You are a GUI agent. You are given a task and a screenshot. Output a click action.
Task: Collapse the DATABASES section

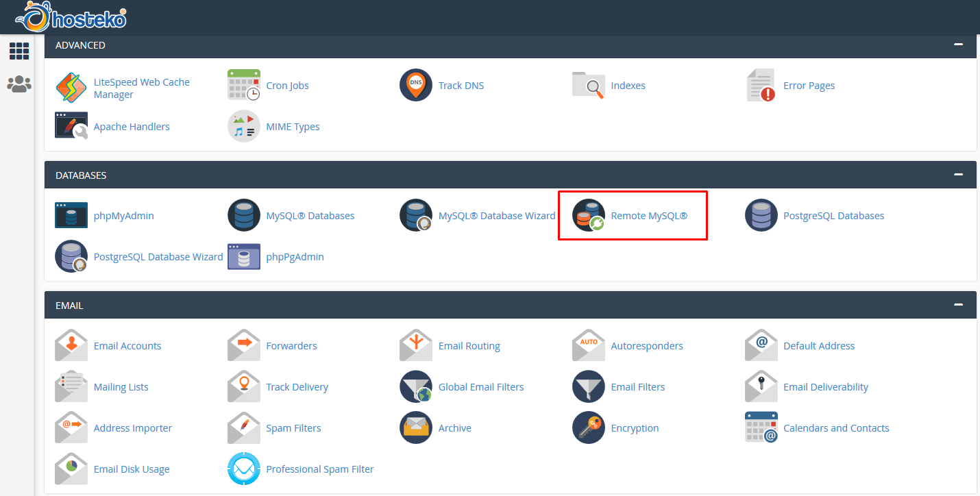pyautogui.click(x=957, y=175)
